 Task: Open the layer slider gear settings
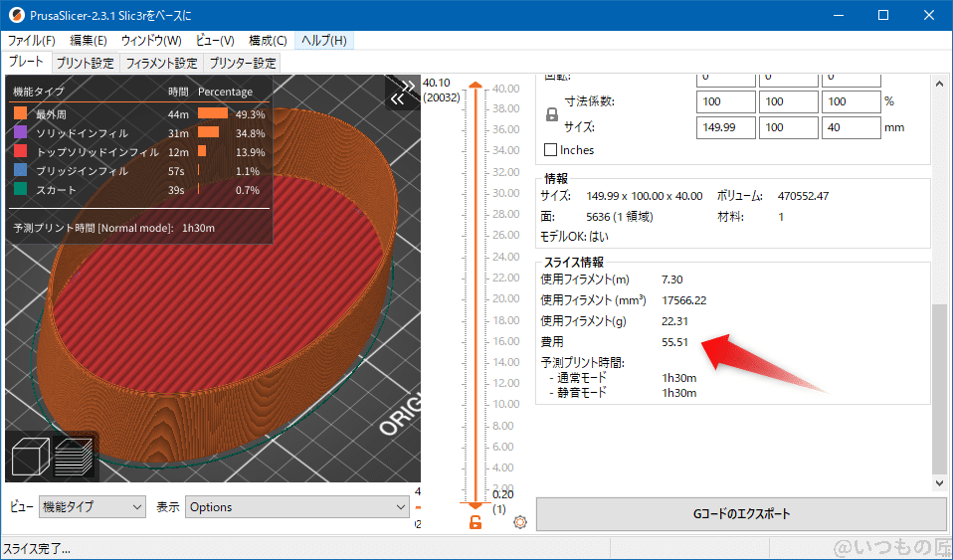point(519,522)
